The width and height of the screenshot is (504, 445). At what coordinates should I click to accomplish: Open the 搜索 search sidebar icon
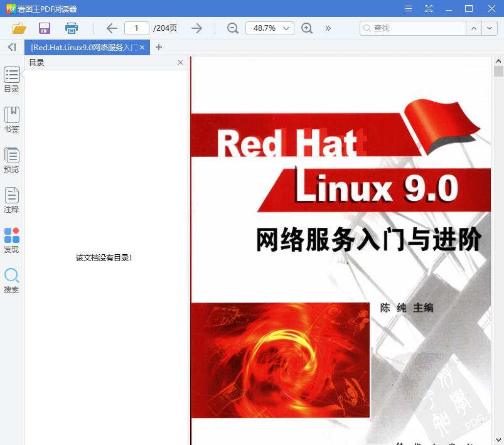coord(11,281)
